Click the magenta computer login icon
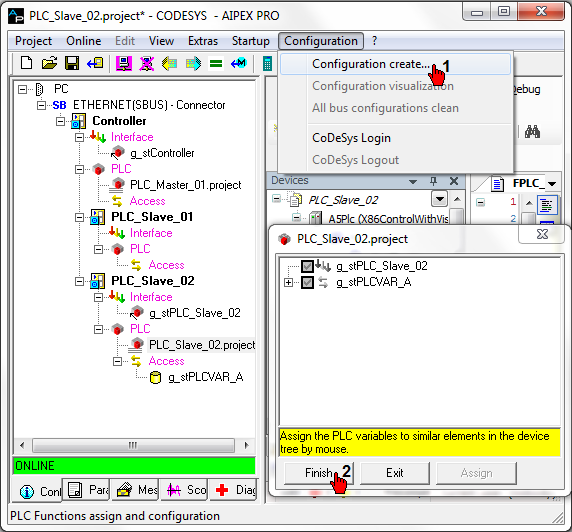The height and width of the screenshot is (532, 572). [124, 63]
